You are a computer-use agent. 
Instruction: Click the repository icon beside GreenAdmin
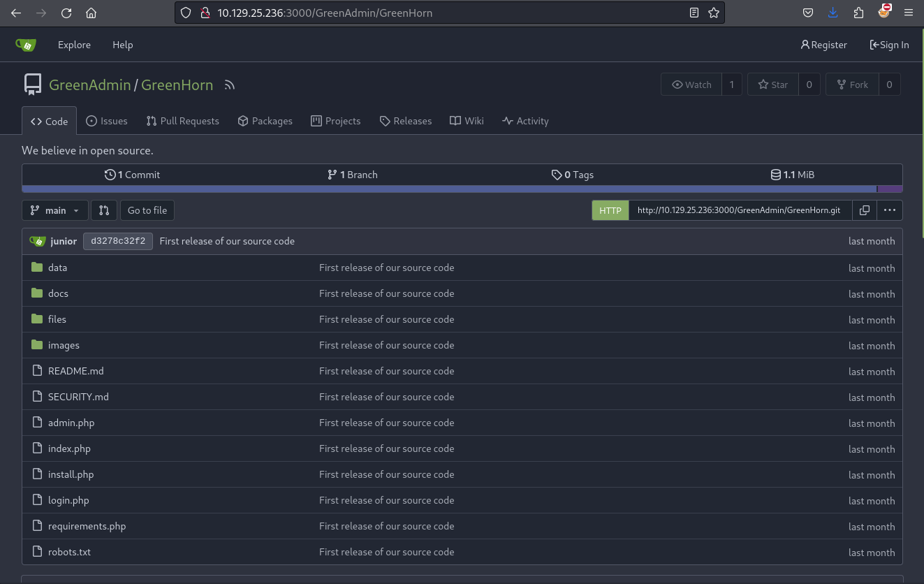(32, 85)
